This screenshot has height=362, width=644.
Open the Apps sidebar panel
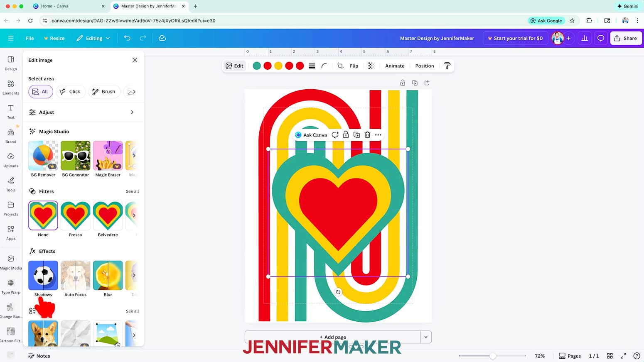click(11, 232)
